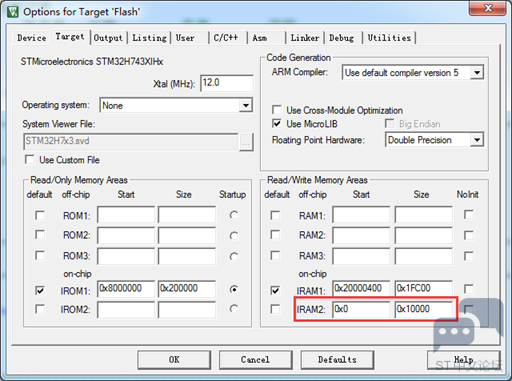Click the ROM3 Size field
Viewport: 512px width, 381px height.
coord(187,256)
